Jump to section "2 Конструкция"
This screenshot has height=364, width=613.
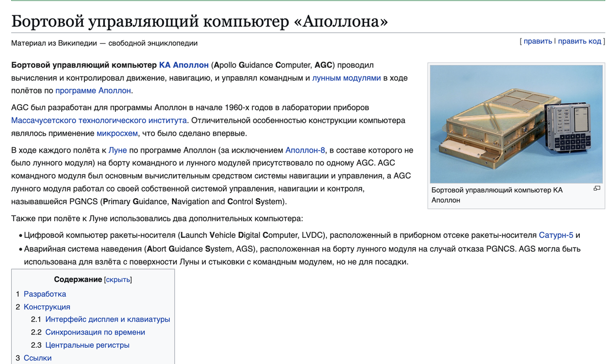(43, 307)
